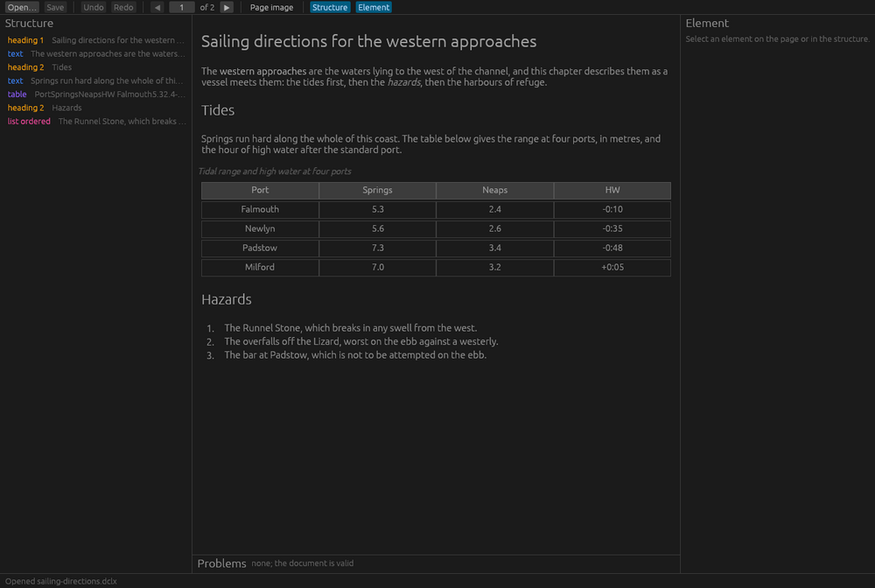The image size is (875, 588).
Task: Click the 'Tides' heading on the page
Action: 218,110
